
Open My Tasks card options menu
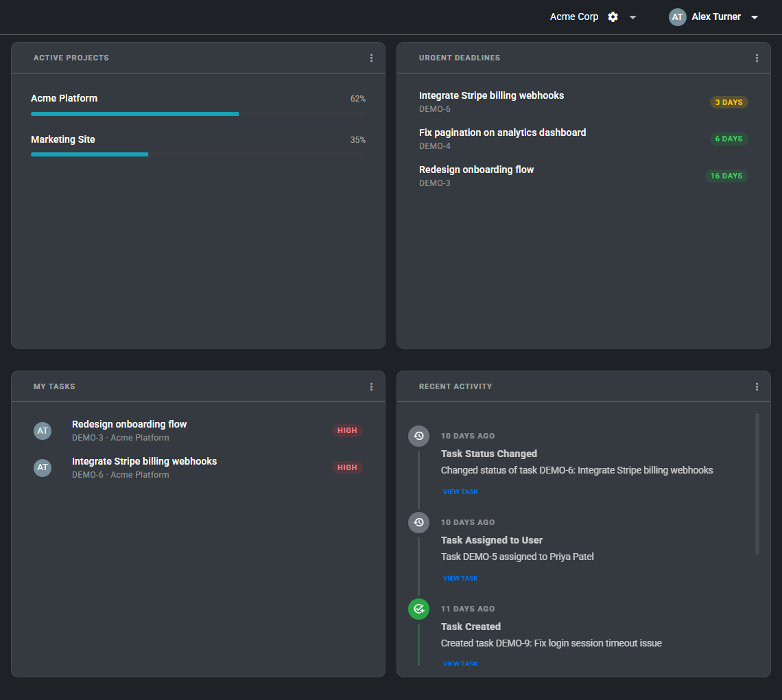372,386
